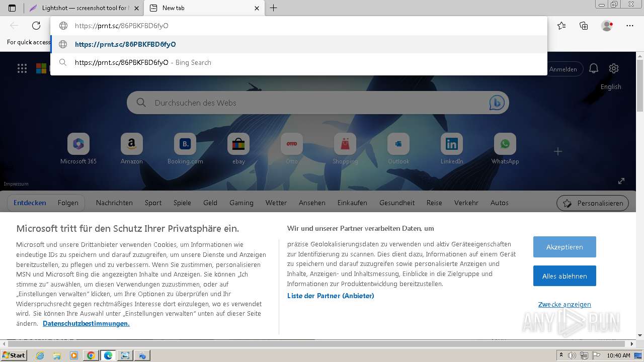Select the Bing Search suggestion for prnt.sc
The height and width of the screenshot is (362, 644).
pyautogui.click(x=299, y=62)
